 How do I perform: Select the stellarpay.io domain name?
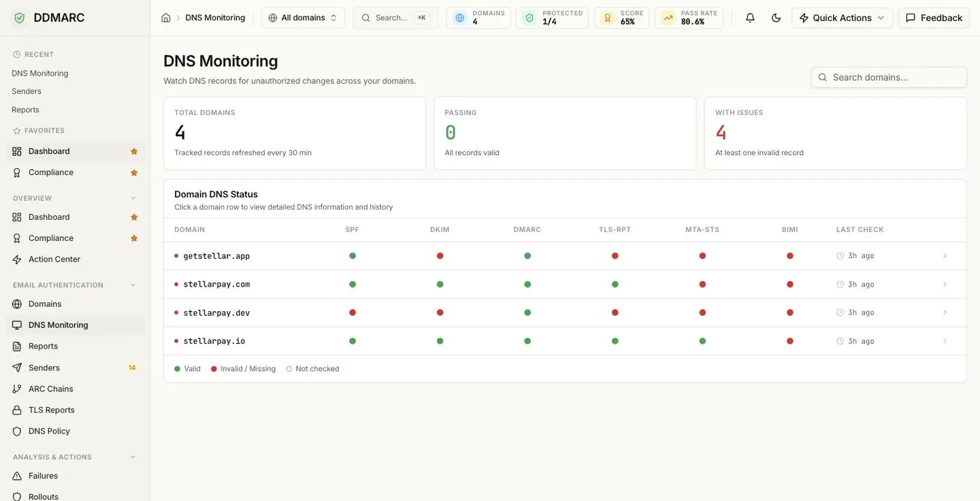pos(214,341)
